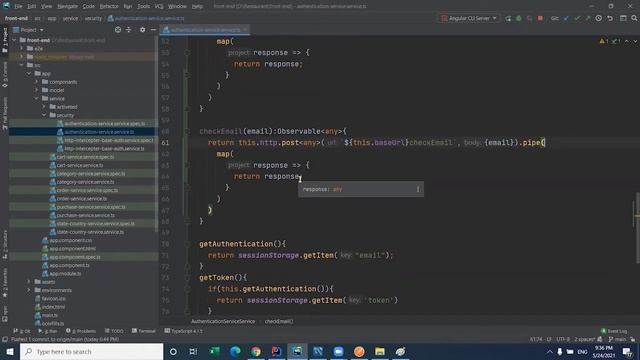Toggle the Project tool window side tab
This screenshot has width=640, height=360.
(x=5, y=40)
